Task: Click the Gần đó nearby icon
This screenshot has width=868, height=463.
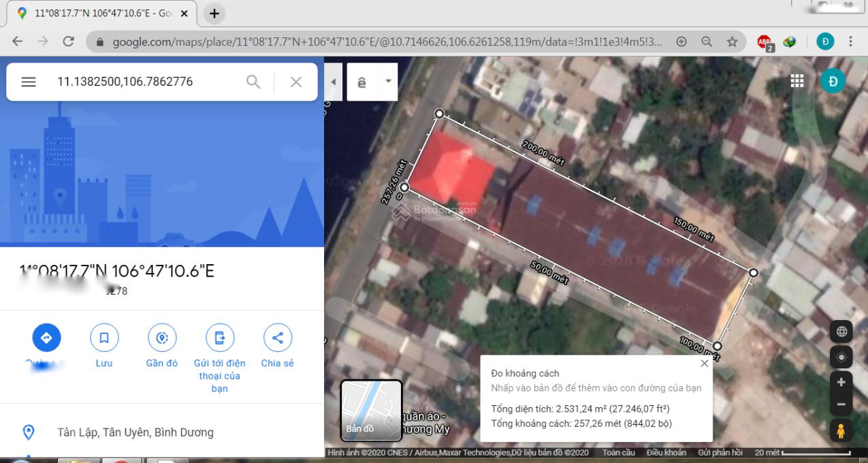Action: pos(162,338)
